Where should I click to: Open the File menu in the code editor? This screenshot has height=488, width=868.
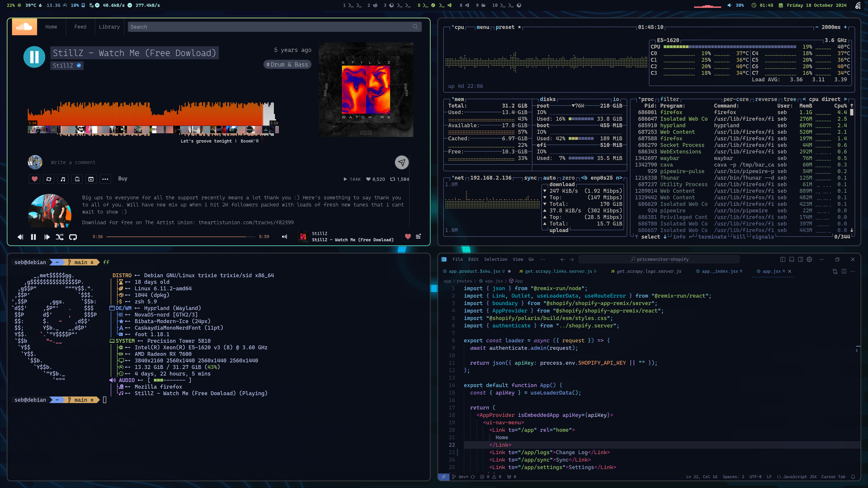coord(457,259)
